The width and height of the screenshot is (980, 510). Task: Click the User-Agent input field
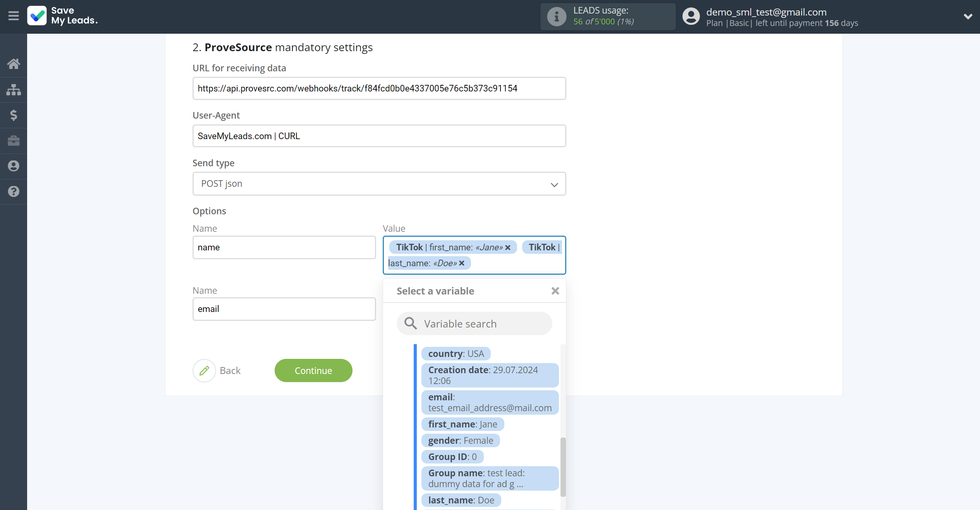point(379,136)
